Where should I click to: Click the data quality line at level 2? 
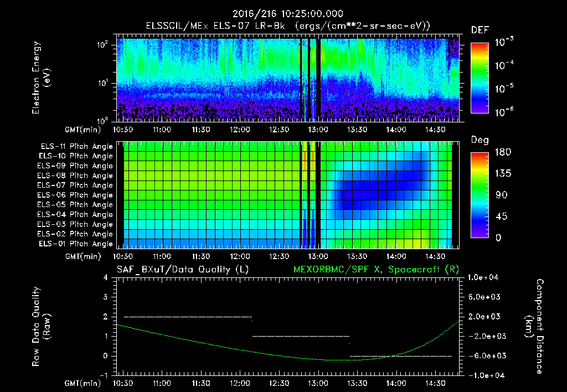click(x=188, y=317)
